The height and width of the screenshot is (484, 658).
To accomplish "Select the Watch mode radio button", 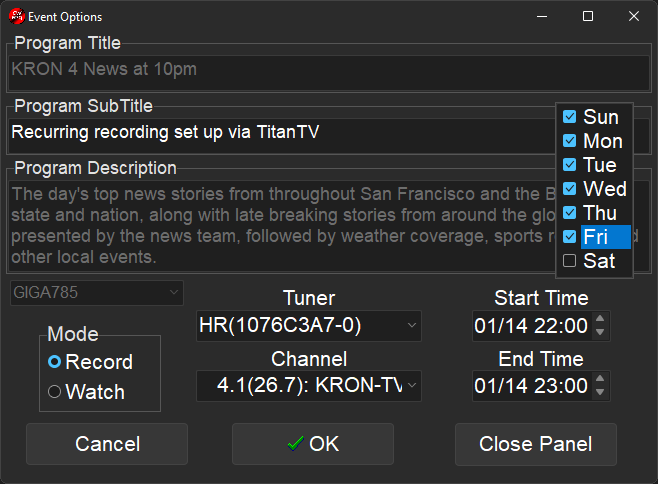I will [x=55, y=392].
